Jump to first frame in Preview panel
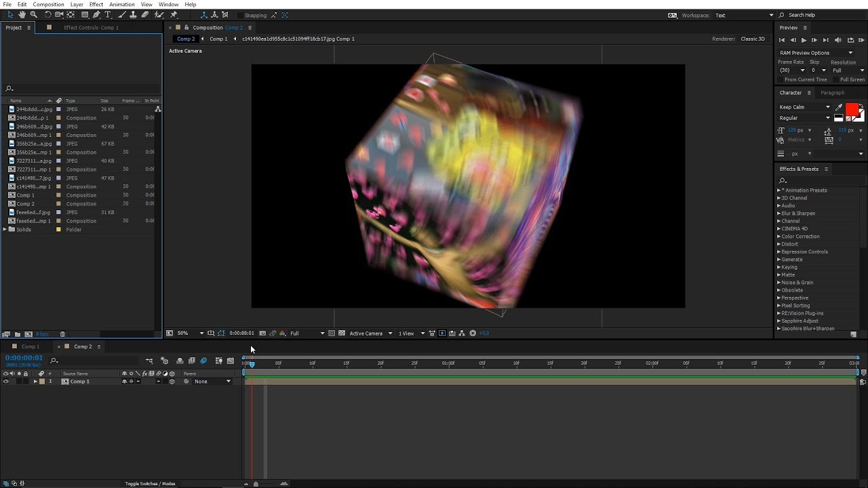This screenshot has height=488, width=868. point(782,40)
